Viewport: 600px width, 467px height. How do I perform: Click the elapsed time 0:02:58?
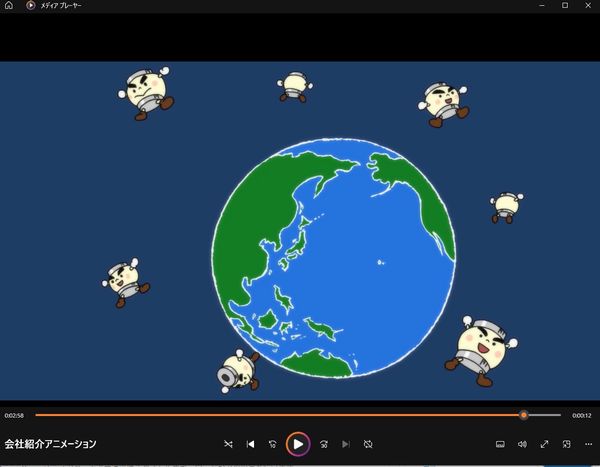click(13, 415)
